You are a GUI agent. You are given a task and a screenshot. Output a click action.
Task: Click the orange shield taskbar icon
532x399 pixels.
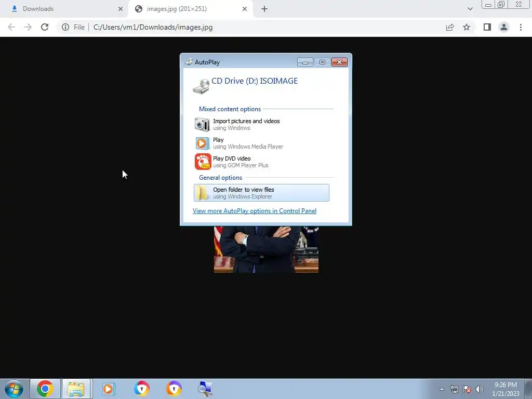coord(174,389)
